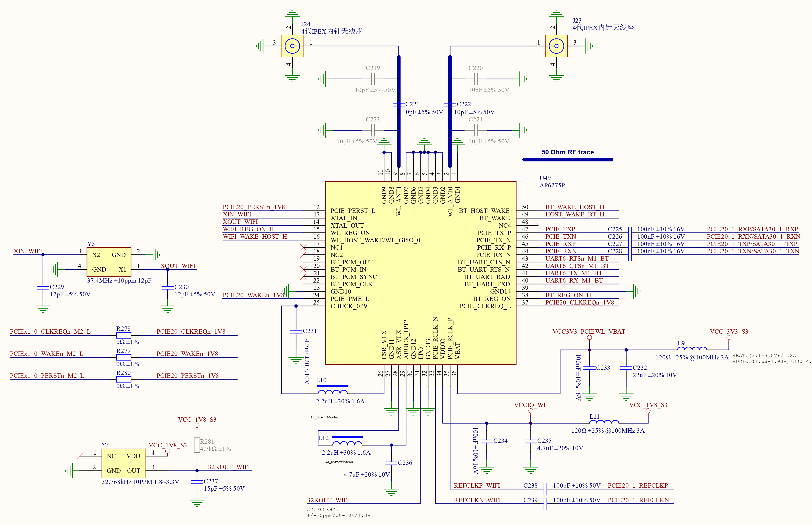Select the BT_REG_ON_H net label

tap(568, 295)
